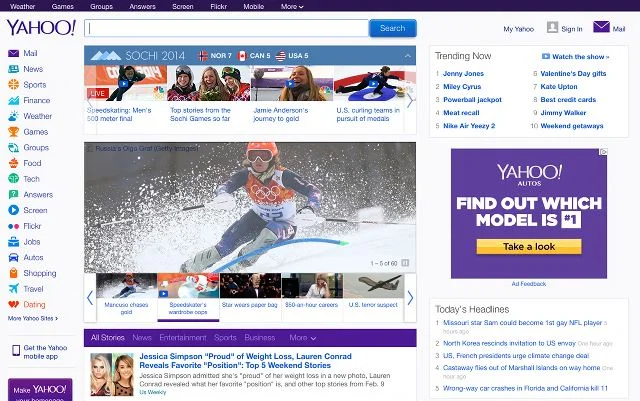Select the Tech icon in the sidebar
This screenshot has height=401, width=640.
13,179
